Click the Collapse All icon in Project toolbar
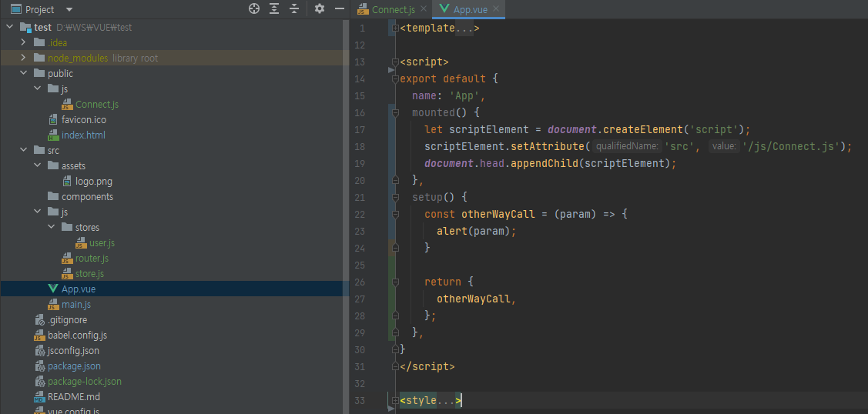868x414 pixels. [294, 8]
